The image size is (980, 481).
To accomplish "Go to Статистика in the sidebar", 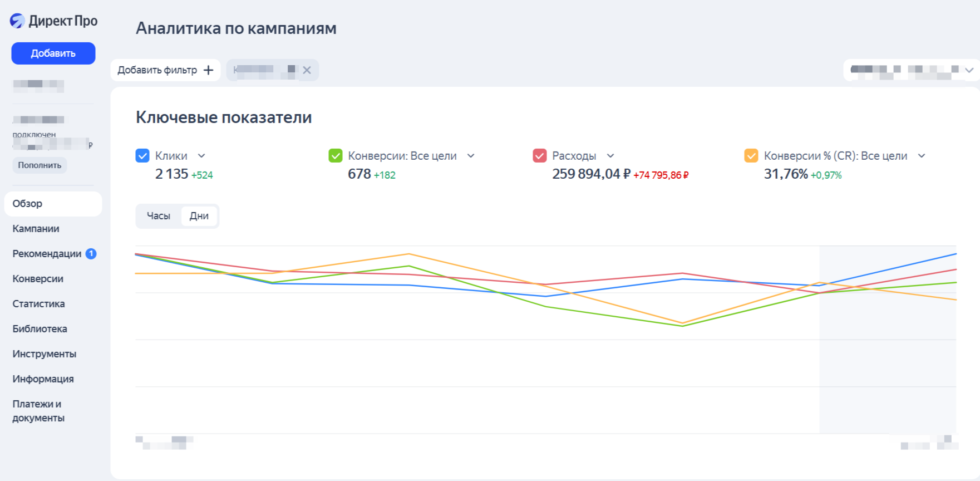I will click(x=39, y=304).
